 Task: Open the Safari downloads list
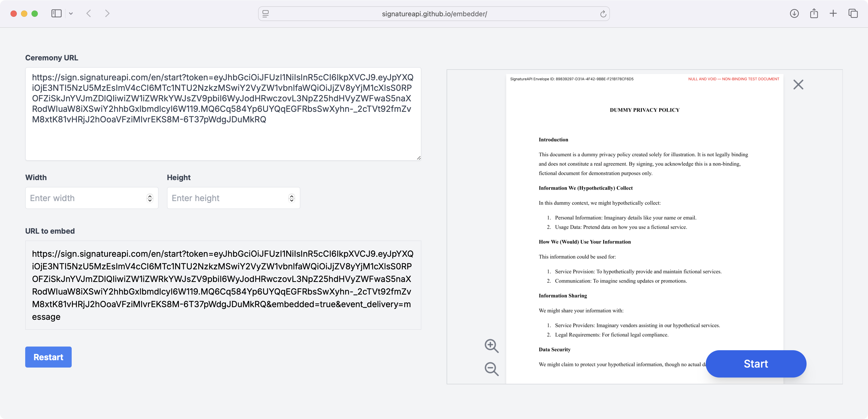coord(794,13)
